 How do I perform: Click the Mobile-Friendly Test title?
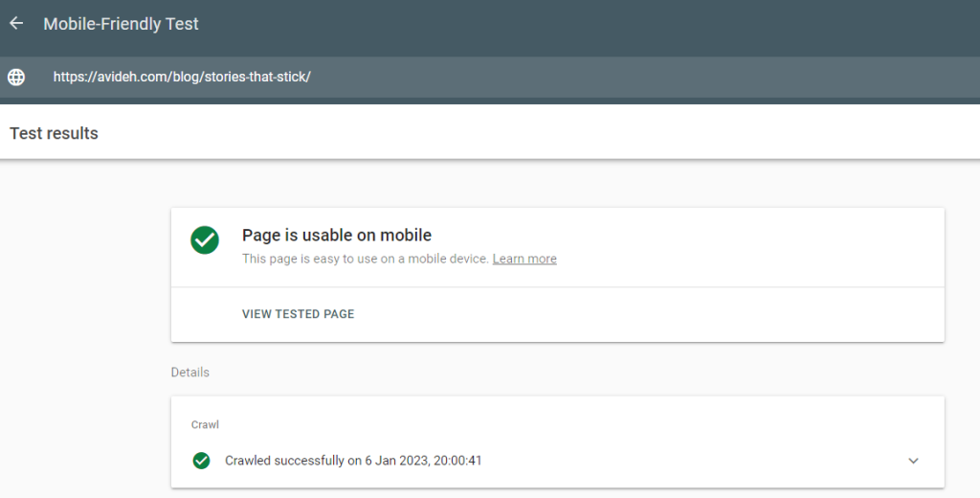(x=121, y=24)
